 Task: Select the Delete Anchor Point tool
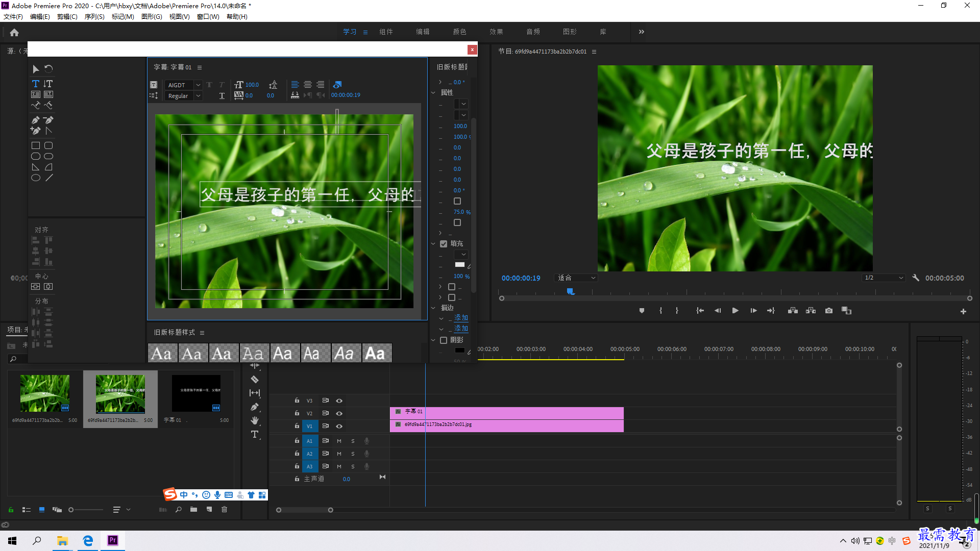pos(48,120)
